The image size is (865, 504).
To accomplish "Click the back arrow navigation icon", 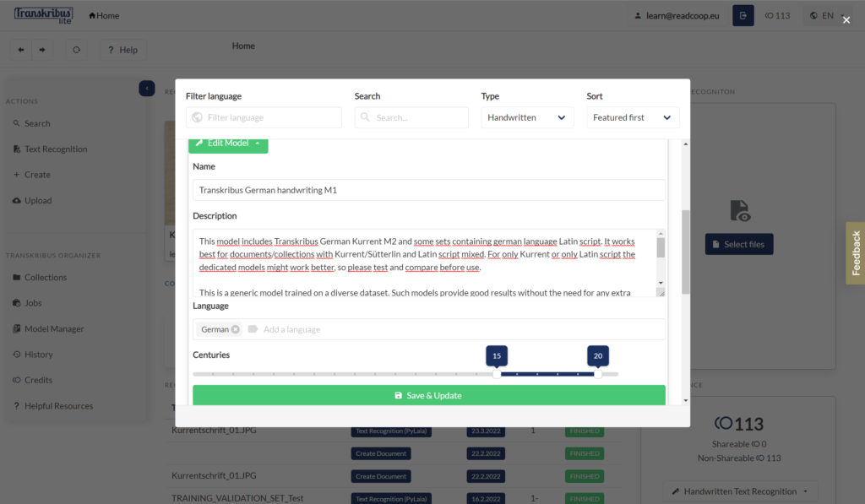I will [x=19, y=50].
